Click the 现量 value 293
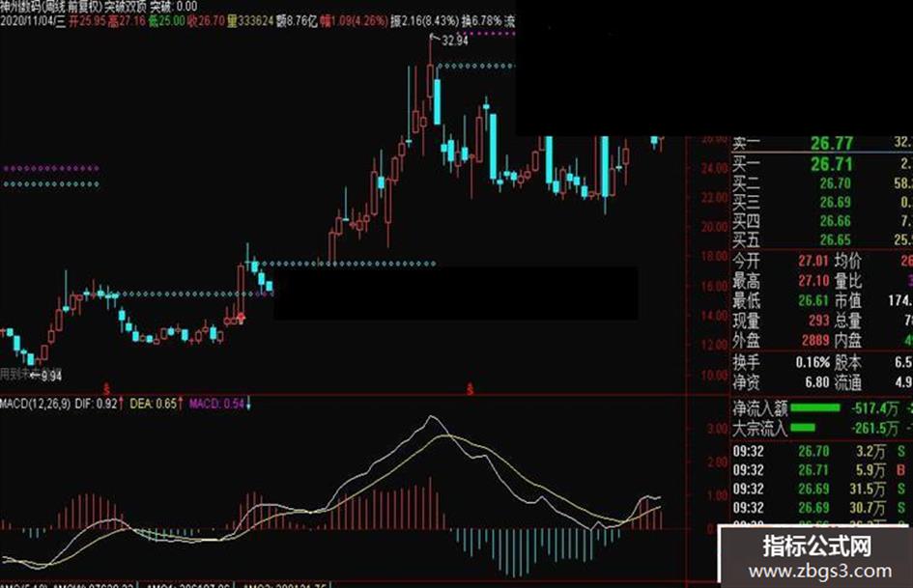913x588 pixels. pyautogui.click(x=818, y=321)
